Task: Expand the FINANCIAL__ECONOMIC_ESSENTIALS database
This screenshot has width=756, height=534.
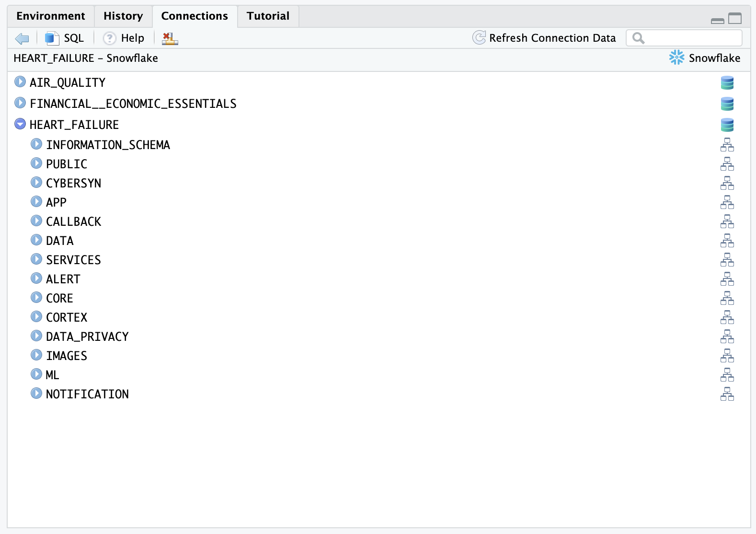Action: (20, 103)
